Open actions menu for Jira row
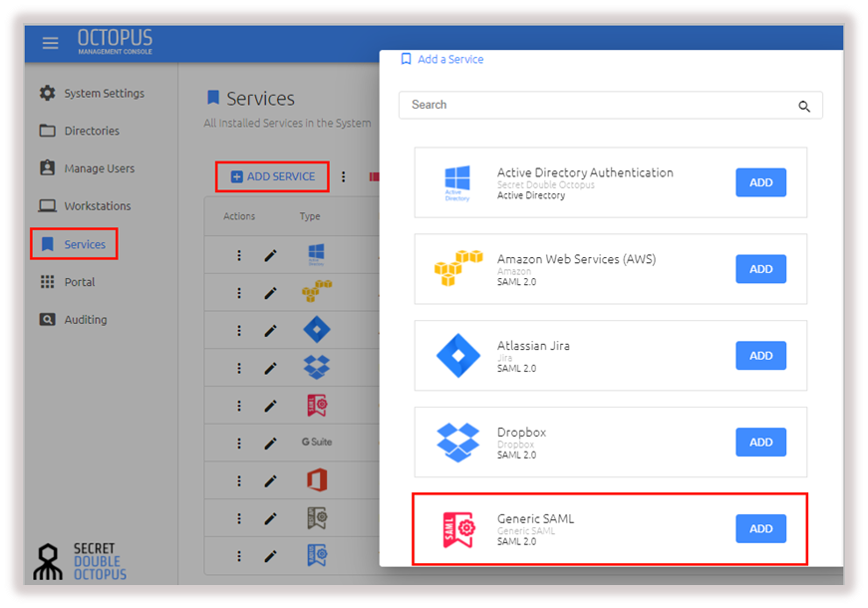This screenshot has height=608, width=868. pos(239,331)
